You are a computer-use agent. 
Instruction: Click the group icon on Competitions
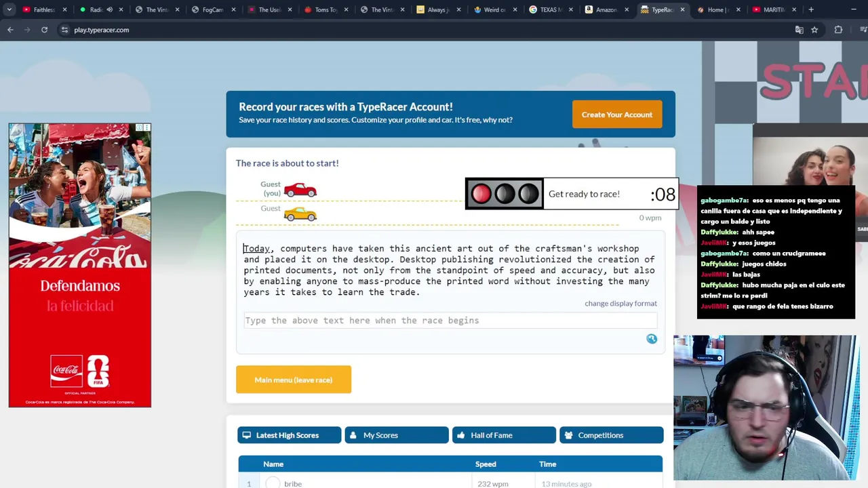click(x=568, y=435)
